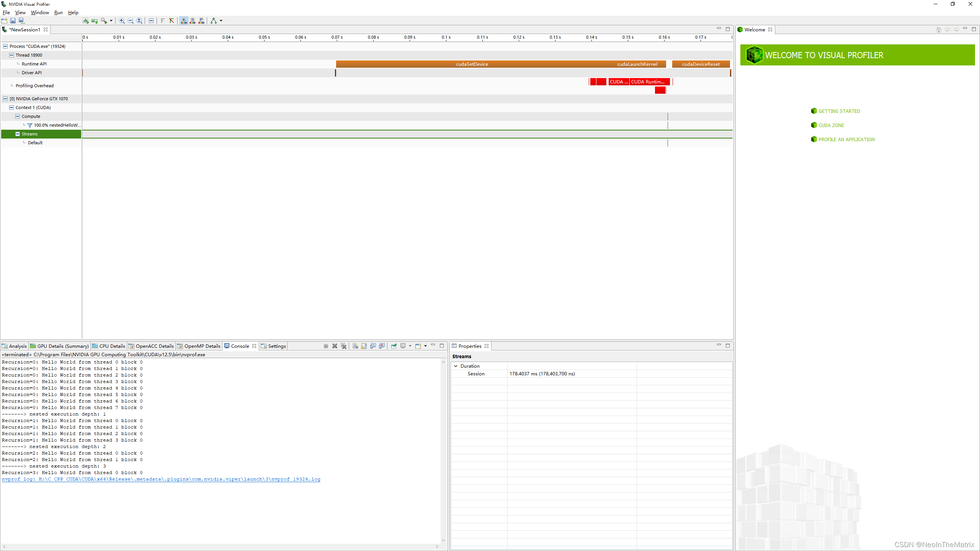Viewport: 980px width, 551px height.
Task: Click the Display Selected Console monitor icon
Action: tap(403, 346)
